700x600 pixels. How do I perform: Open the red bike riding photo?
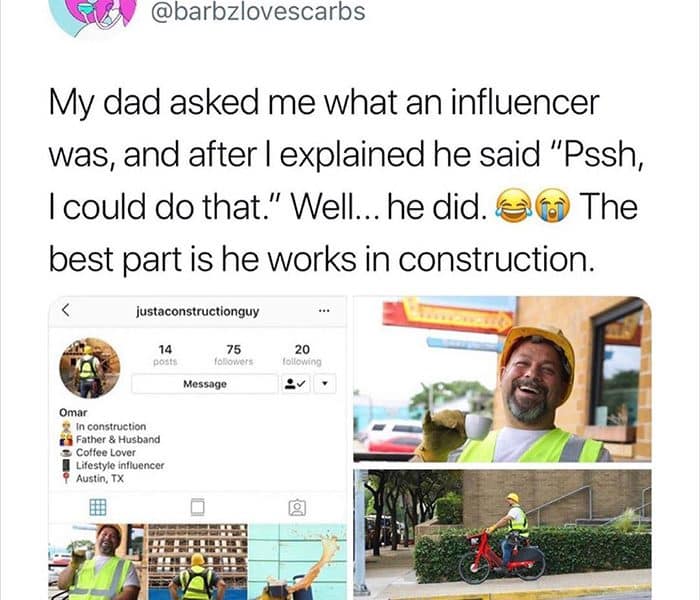click(x=502, y=534)
